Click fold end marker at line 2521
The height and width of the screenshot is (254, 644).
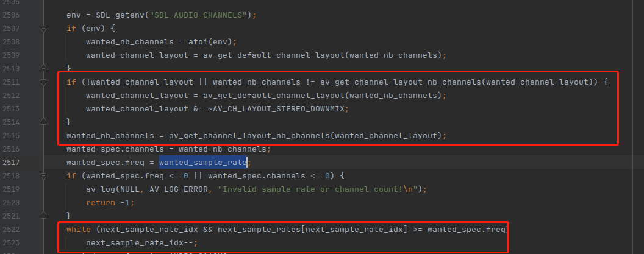[43, 216]
